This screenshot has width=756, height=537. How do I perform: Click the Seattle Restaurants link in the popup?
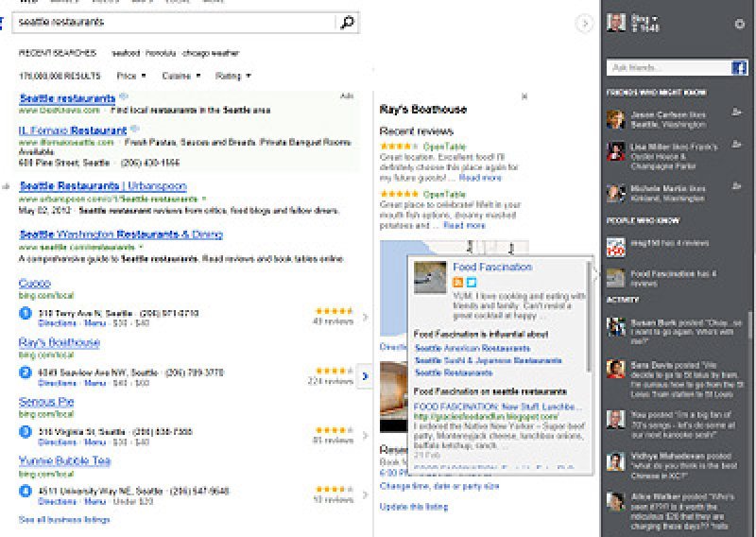(x=454, y=372)
